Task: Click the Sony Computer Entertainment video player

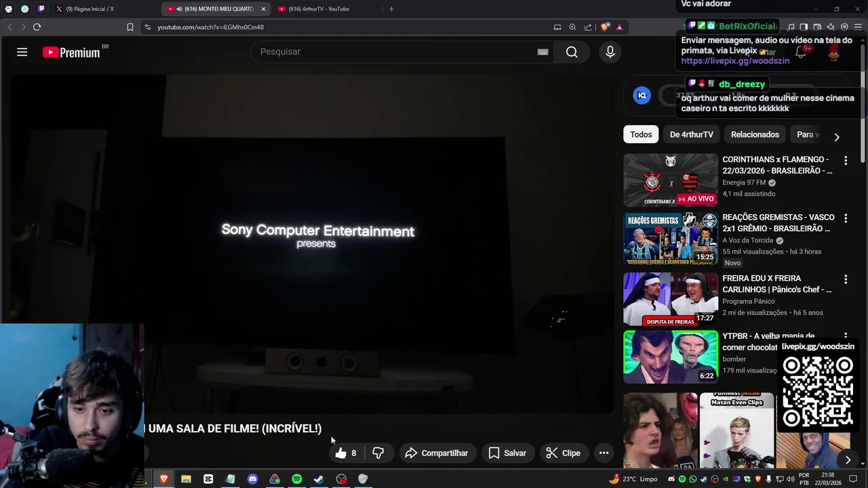Action: pyautogui.click(x=312, y=244)
